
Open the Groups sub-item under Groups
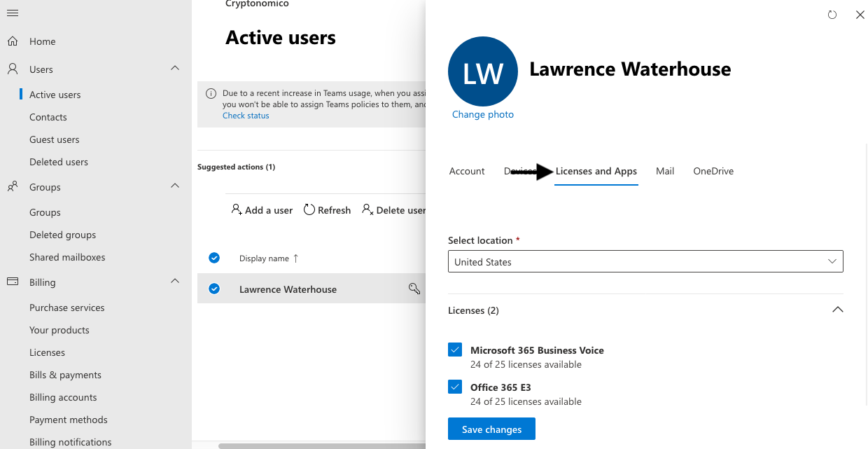45,212
